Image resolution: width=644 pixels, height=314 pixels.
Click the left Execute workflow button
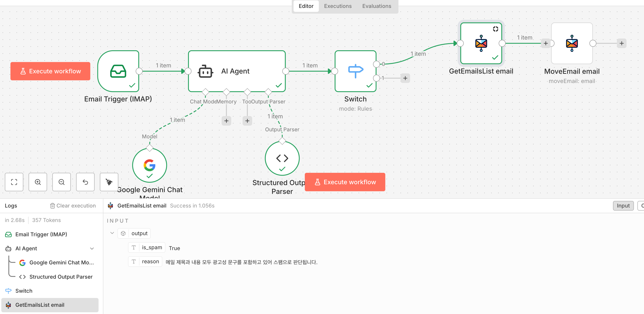50,71
